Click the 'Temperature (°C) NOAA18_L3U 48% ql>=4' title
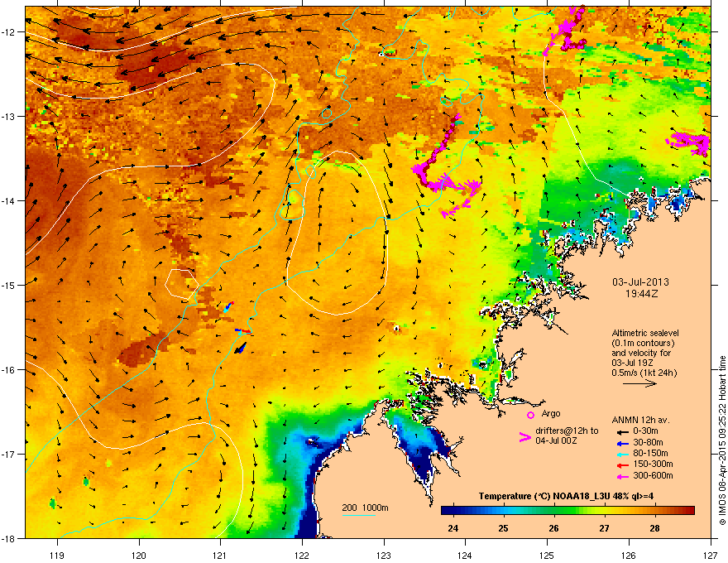728x563 pixels. coord(566,496)
